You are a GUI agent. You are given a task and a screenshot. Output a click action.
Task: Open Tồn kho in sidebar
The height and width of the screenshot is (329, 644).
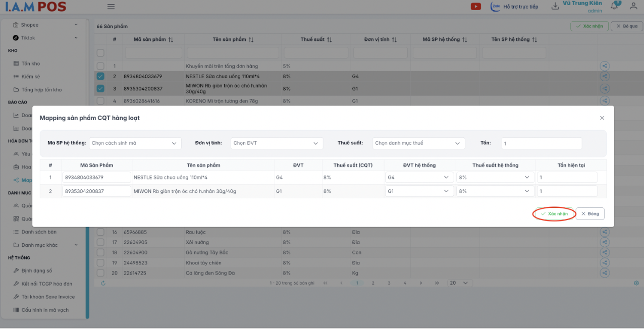pos(30,64)
